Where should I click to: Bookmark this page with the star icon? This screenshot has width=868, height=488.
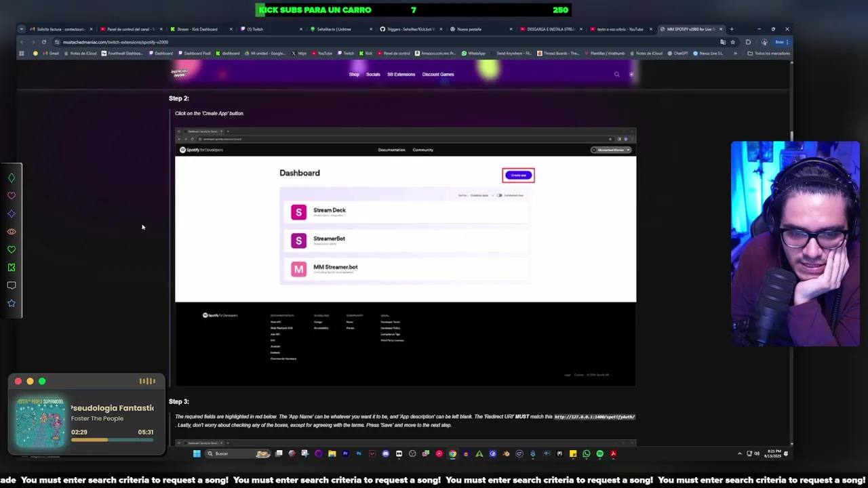pyautogui.click(x=732, y=42)
